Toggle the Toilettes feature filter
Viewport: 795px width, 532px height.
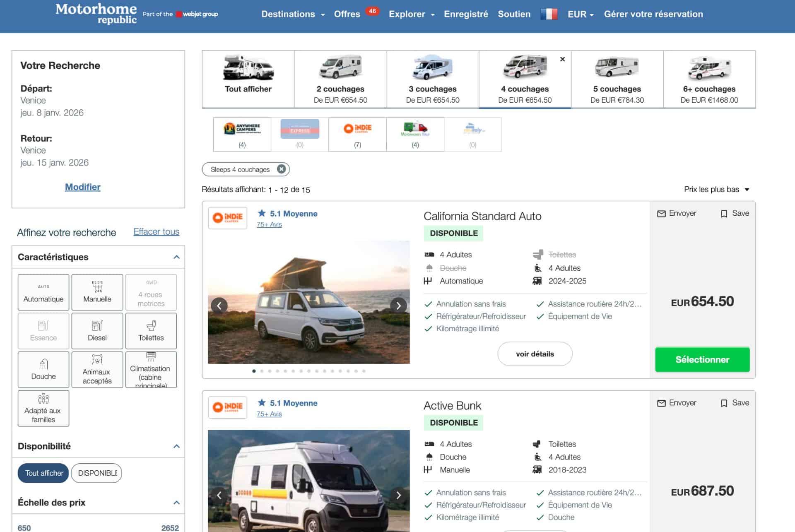pos(151,331)
